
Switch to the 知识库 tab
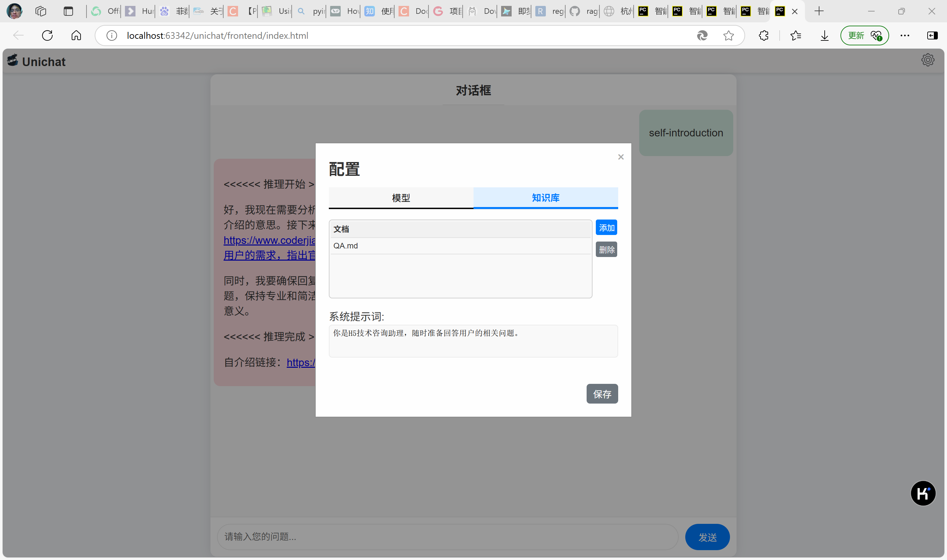(546, 198)
